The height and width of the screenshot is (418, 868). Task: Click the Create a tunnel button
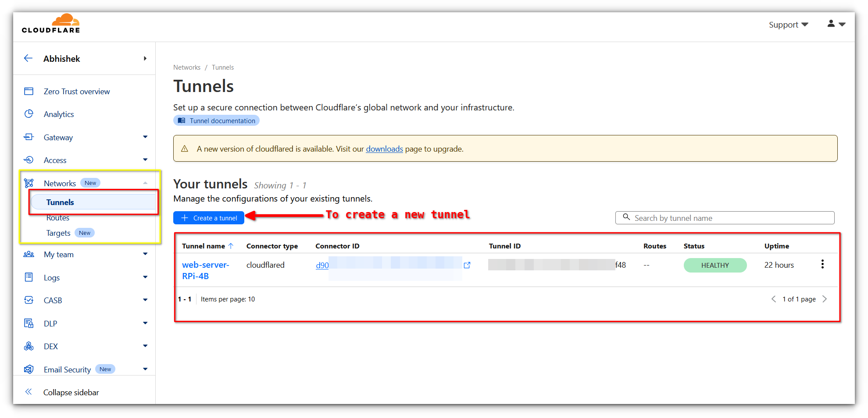[x=209, y=218]
